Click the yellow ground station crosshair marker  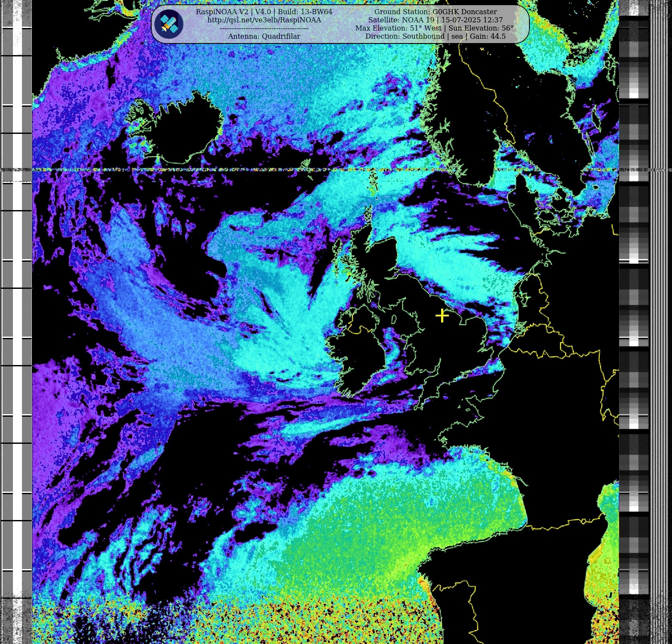coord(442,316)
